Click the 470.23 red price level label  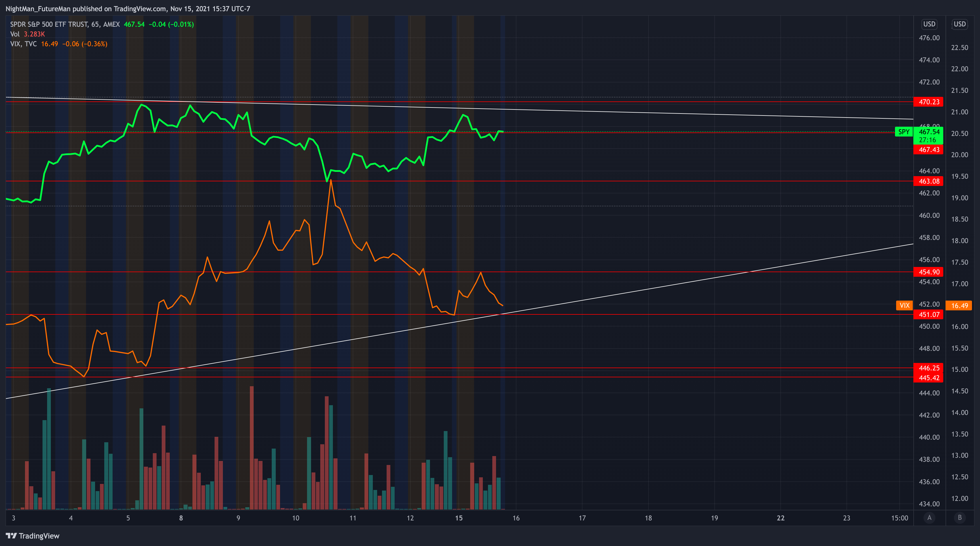pyautogui.click(x=929, y=102)
